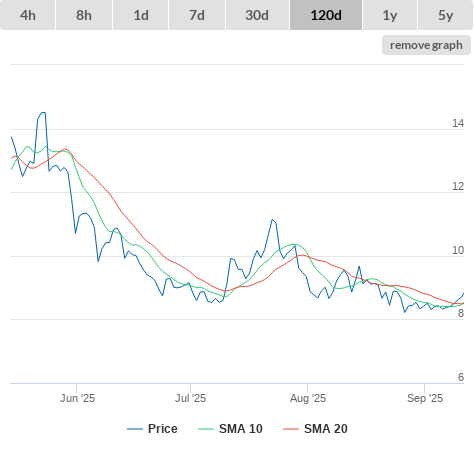
Task: Click the Sep '25 axis label
Action: 425,398
